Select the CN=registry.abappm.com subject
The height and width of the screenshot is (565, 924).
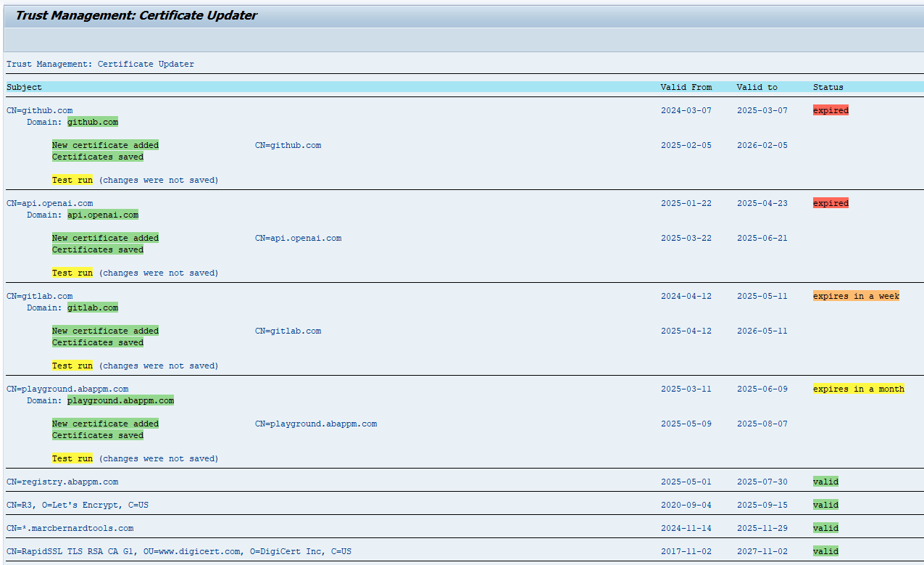(x=62, y=482)
